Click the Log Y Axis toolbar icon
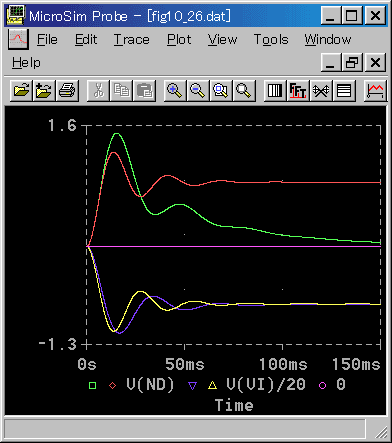The height and width of the screenshot is (443, 392). [344, 90]
